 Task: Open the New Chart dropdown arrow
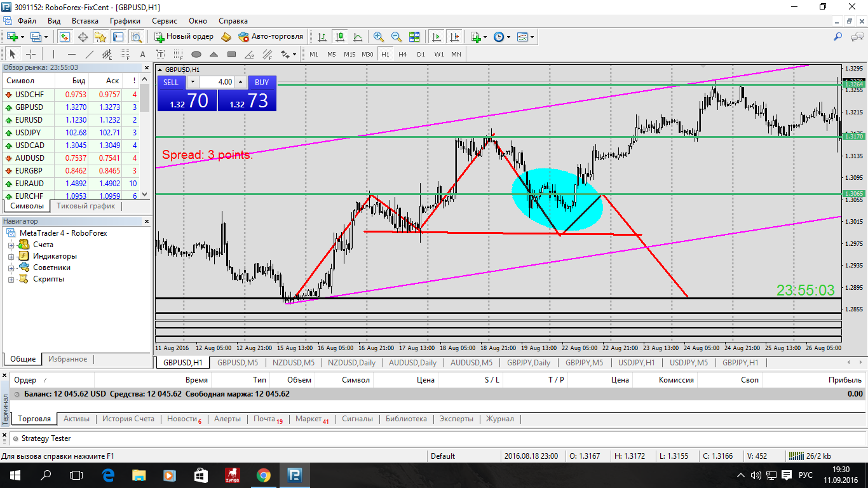[22, 37]
